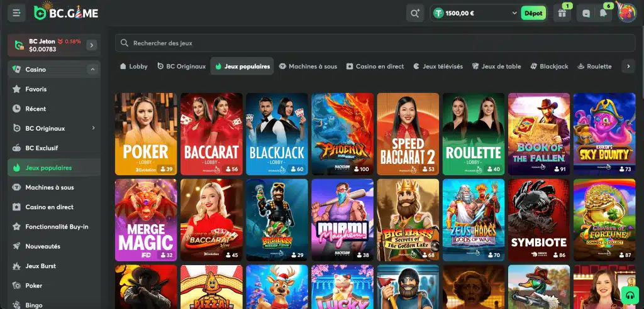Screen dimensions: 644x309
Task: Expand the balance currency dropdown
Action: 514,13
